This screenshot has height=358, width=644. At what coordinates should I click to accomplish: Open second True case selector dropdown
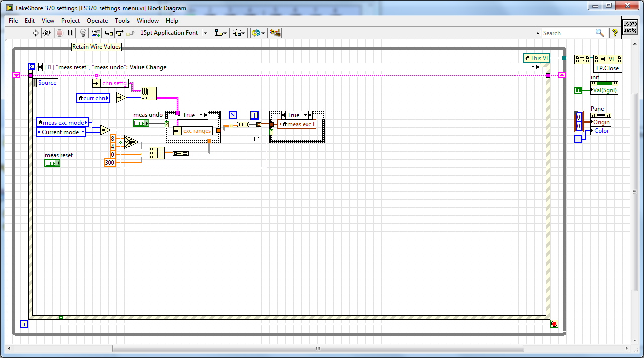(x=306, y=115)
